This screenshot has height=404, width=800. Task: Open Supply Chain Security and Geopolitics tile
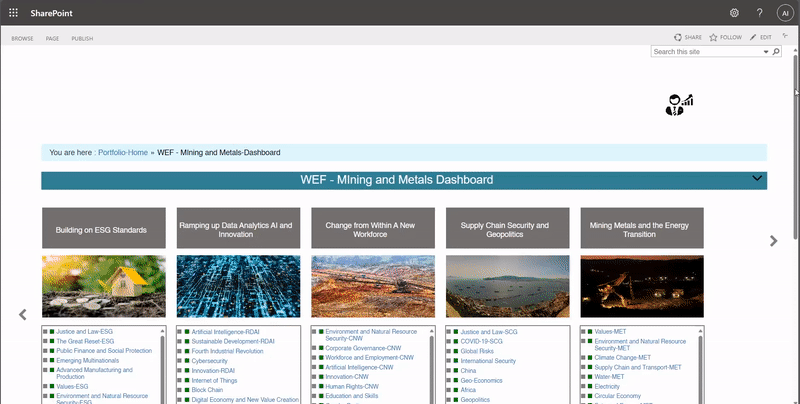(508, 228)
